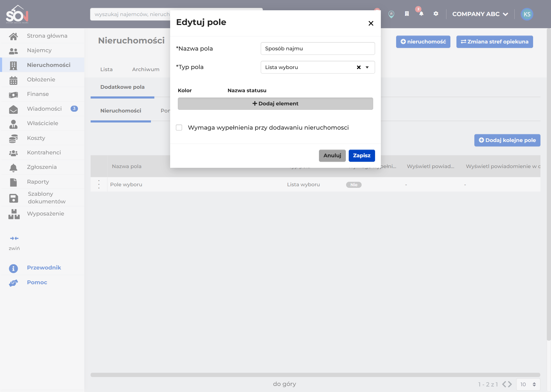Click the Zgłoszenia bell icon in sidebar
This screenshot has width=551, height=392.
13,168
